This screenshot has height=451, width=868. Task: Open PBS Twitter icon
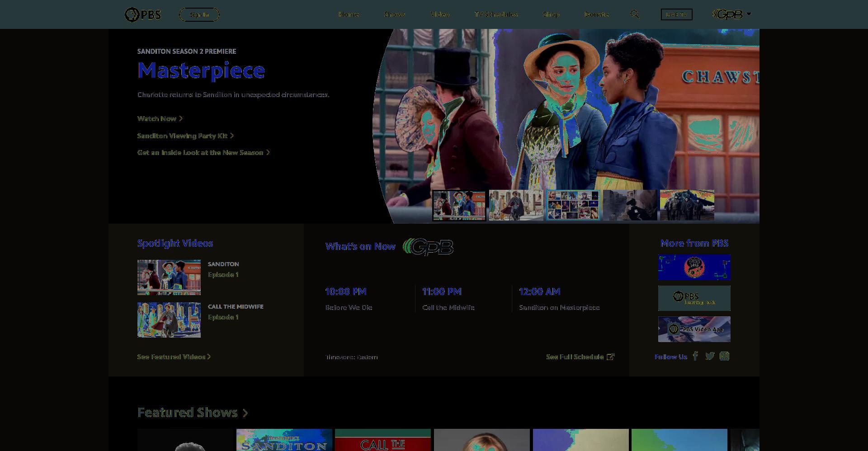[x=710, y=356]
